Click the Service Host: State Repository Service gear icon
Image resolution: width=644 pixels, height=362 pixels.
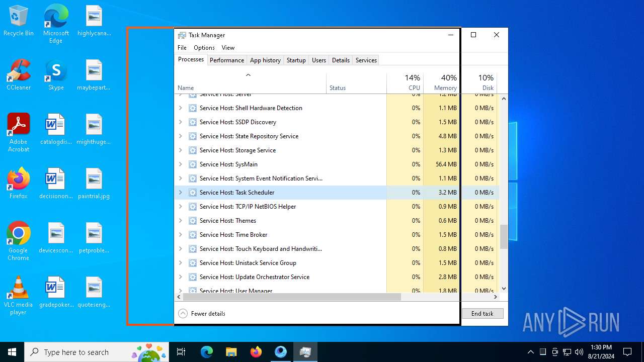[x=192, y=136]
